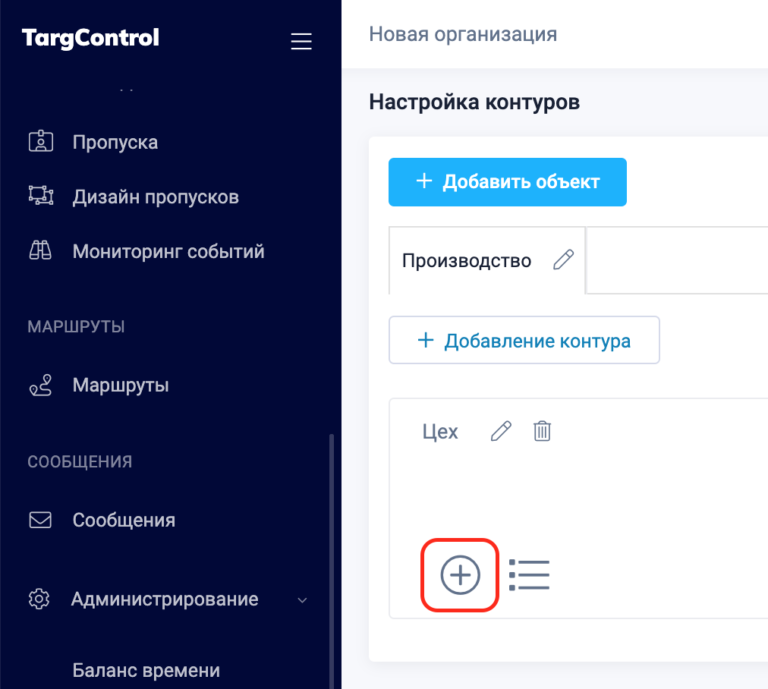
Task: Click the Добавить объект button
Action: click(x=507, y=182)
